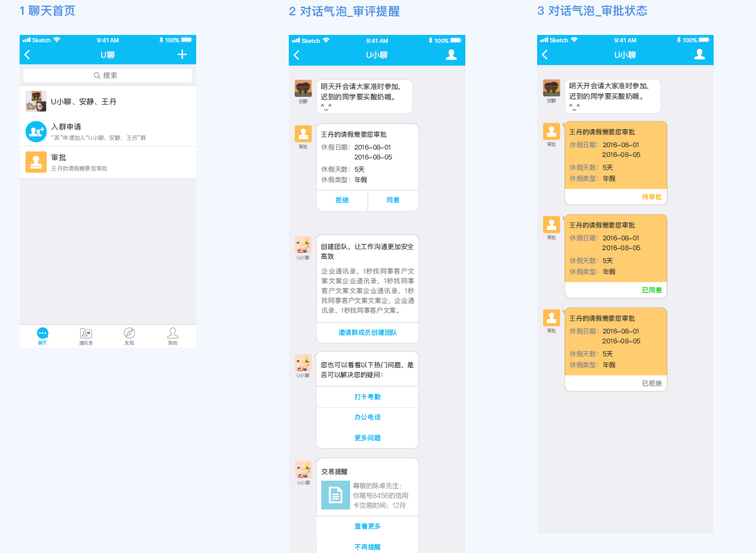This screenshot has width=756, height=553.
Task: Go back from the U聊 chat home screen
Action: click(x=27, y=55)
